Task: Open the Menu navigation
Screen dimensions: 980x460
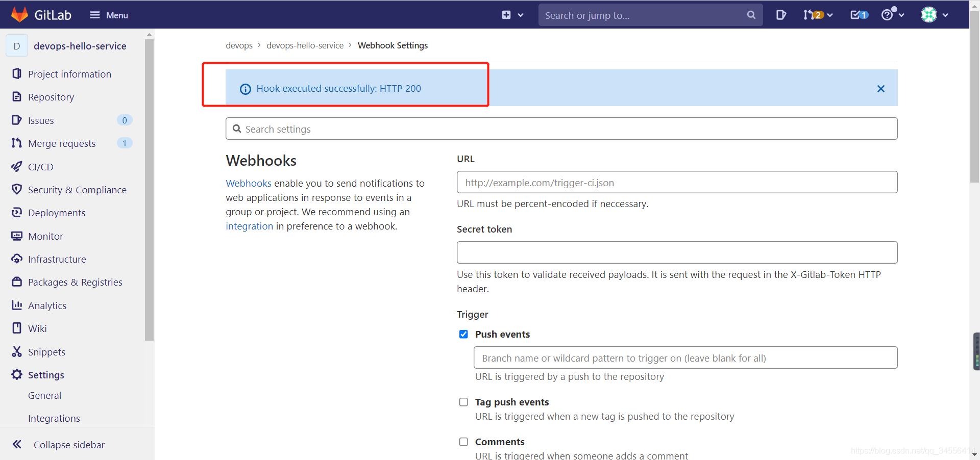Action: click(108, 15)
